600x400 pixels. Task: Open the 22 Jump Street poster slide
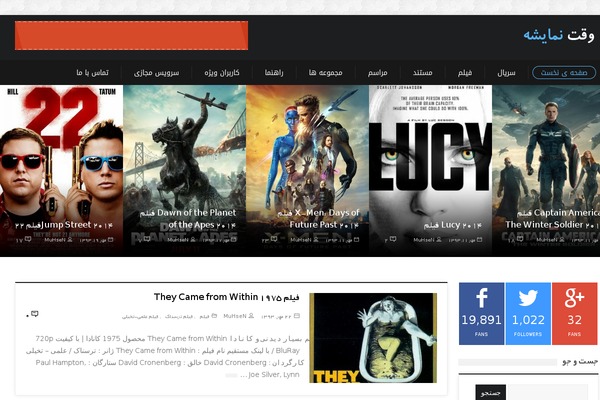[61, 171]
